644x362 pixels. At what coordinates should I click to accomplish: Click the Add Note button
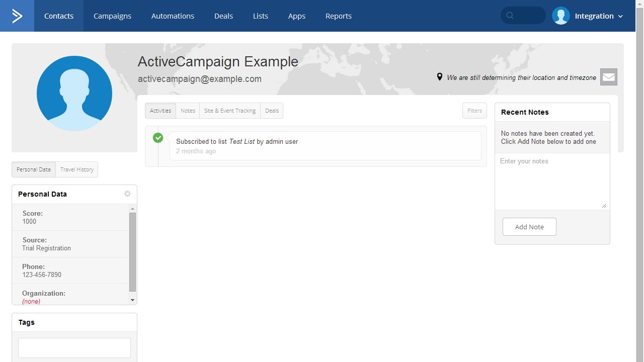pyautogui.click(x=529, y=227)
